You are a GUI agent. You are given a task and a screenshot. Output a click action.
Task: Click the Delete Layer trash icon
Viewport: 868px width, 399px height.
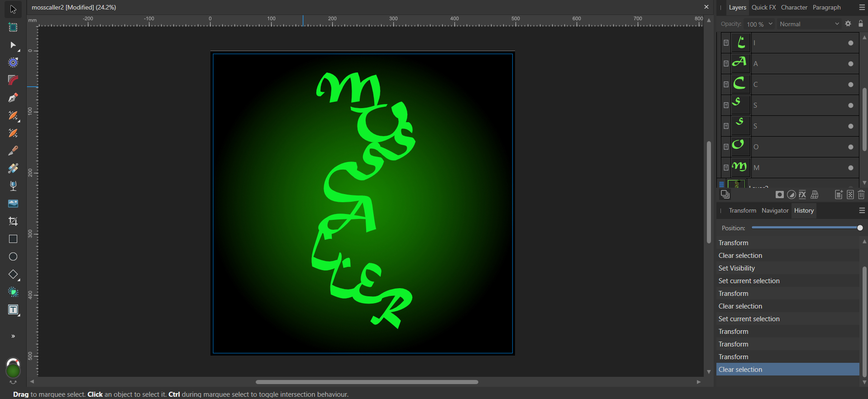coord(861,195)
